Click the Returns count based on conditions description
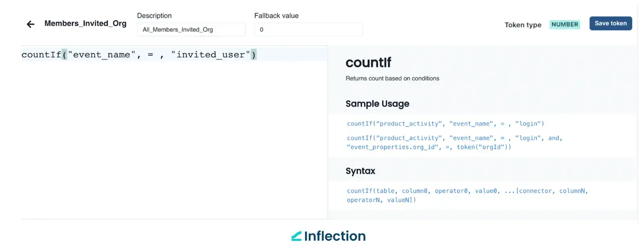 (x=392, y=78)
